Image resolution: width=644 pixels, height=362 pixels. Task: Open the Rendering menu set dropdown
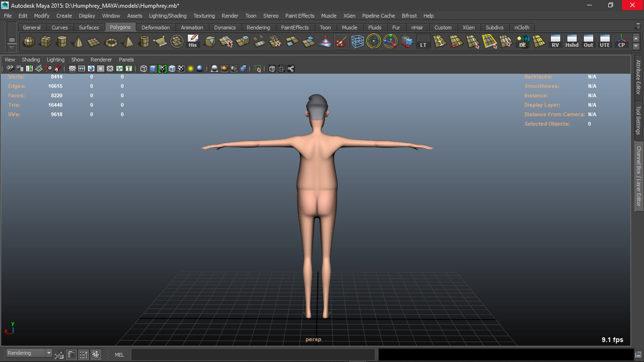click(29, 353)
